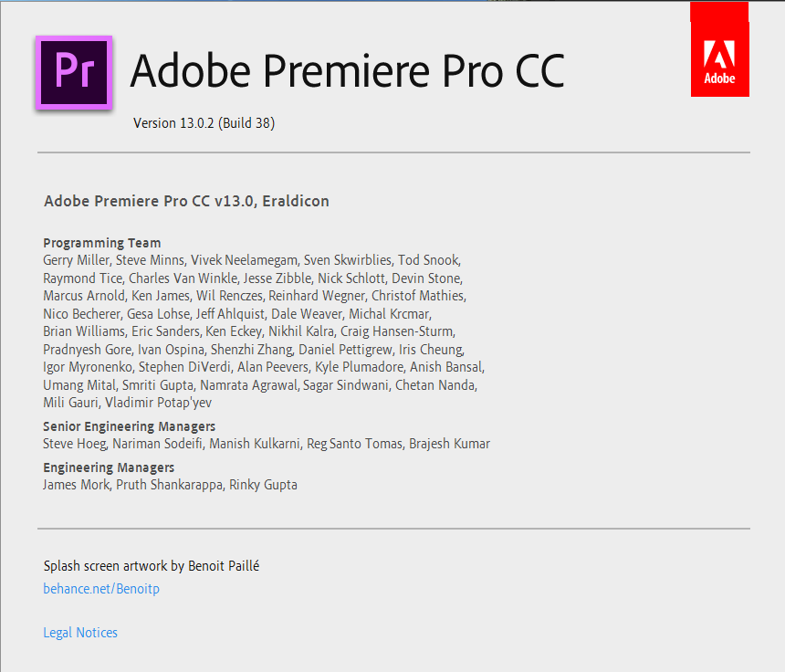Click the Version 13.0.2 (Build 38) text
This screenshot has width=785, height=672.
pyautogui.click(x=204, y=123)
